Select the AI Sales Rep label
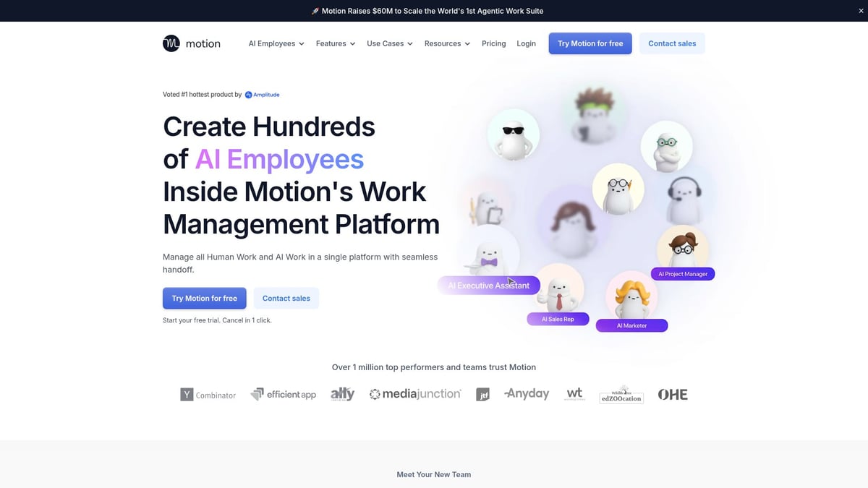 tap(558, 319)
